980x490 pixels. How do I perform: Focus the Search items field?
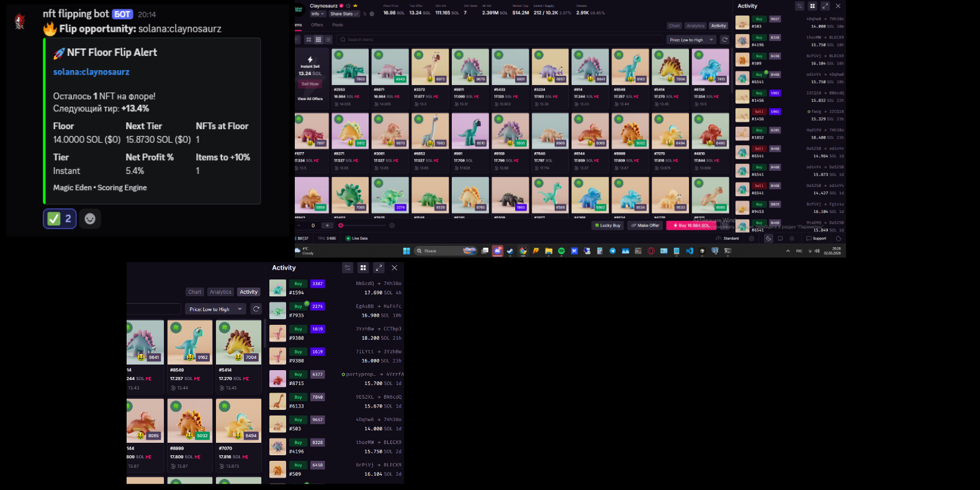[x=500, y=39]
